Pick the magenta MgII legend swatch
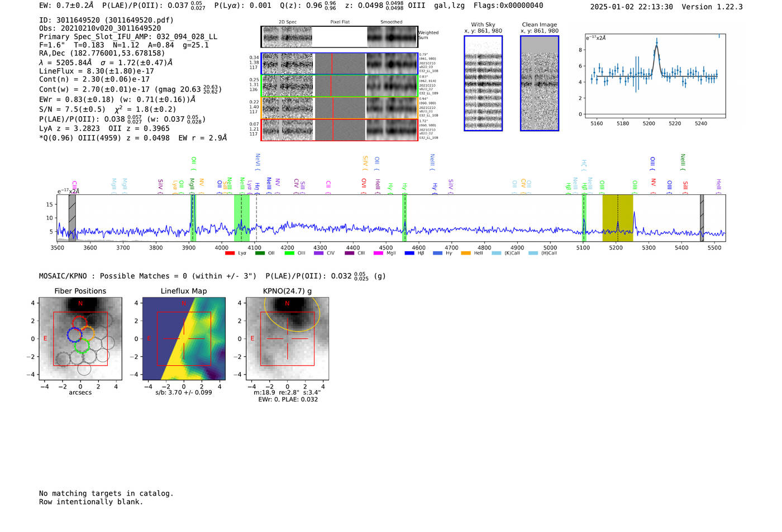 coord(379,253)
